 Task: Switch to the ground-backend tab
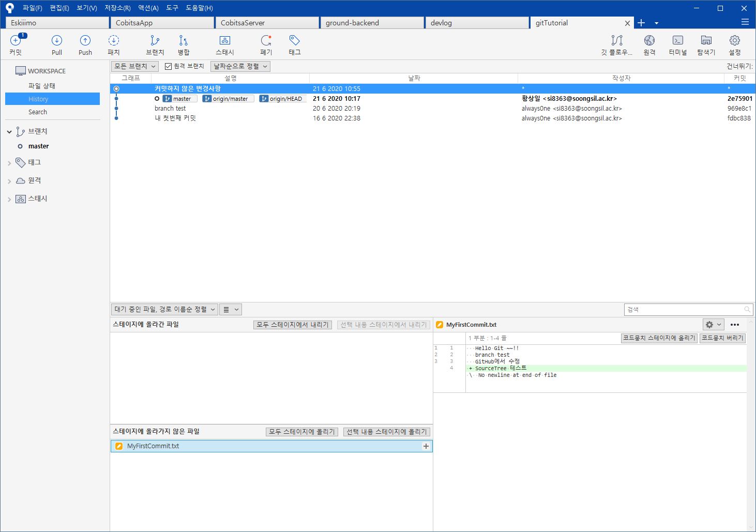(372, 23)
